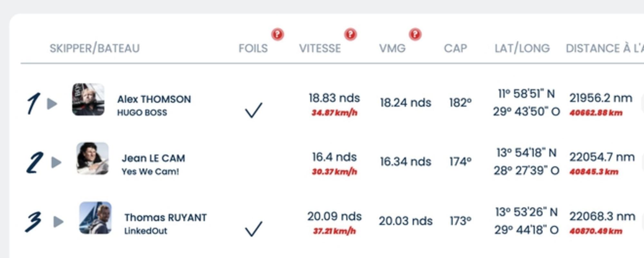
Task: Open Thomas RUYANT's skipper photo
Action: 95,218
